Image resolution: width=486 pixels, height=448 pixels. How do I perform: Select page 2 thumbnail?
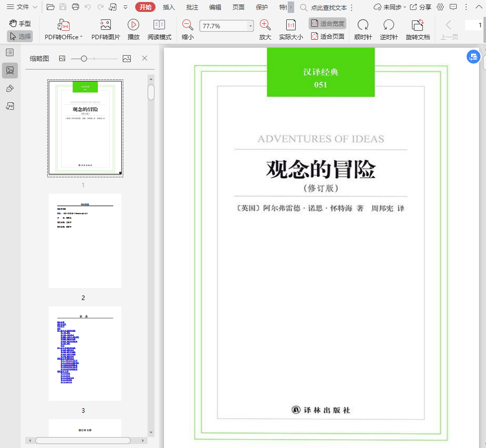pyautogui.click(x=85, y=241)
